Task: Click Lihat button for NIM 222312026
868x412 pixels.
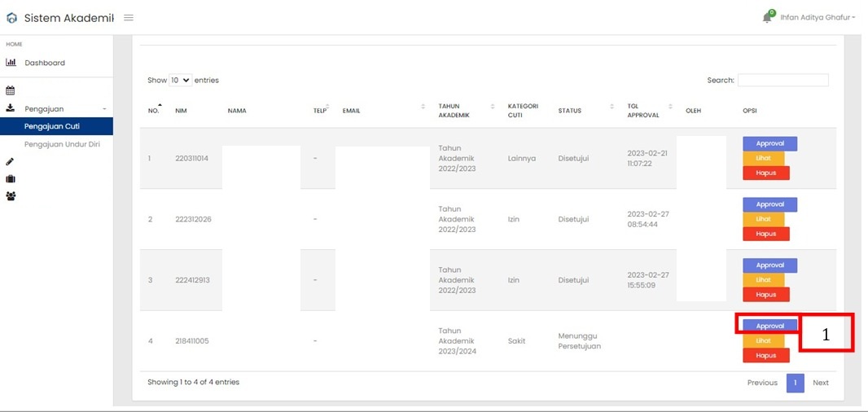Action: [764, 219]
